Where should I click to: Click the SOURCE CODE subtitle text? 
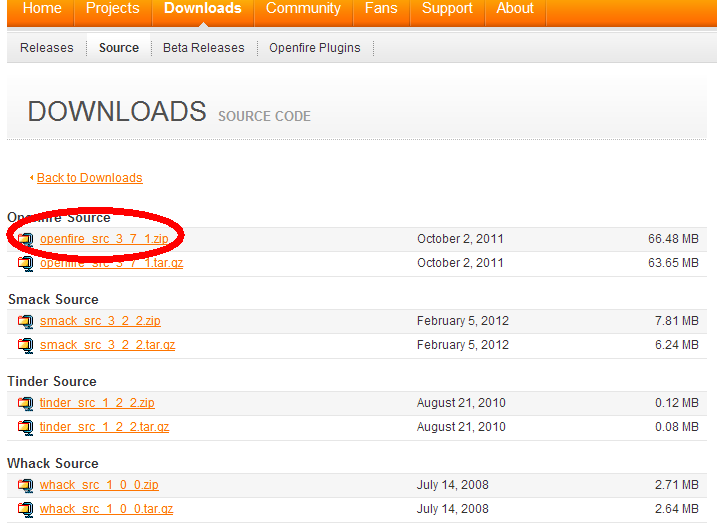264,116
